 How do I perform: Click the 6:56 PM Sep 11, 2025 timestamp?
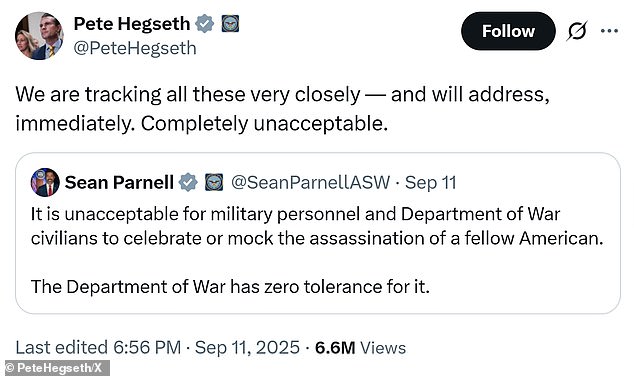point(206,348)
